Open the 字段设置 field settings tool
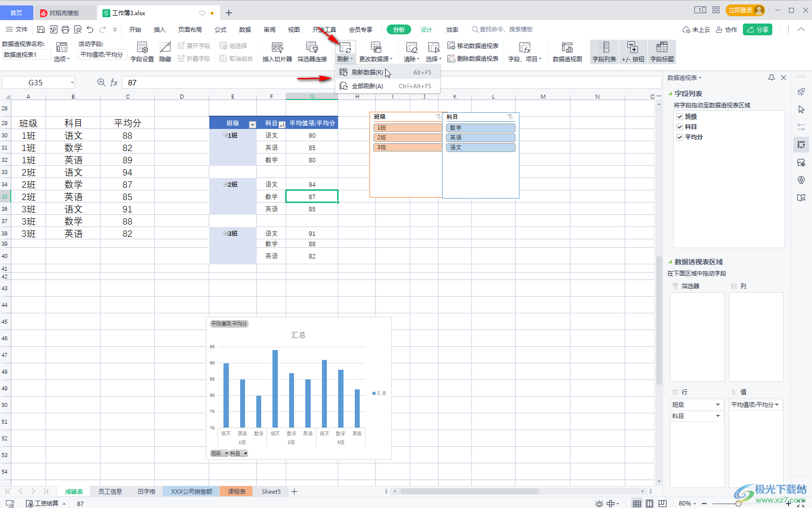The image size is (812, 508). (142, 51)
